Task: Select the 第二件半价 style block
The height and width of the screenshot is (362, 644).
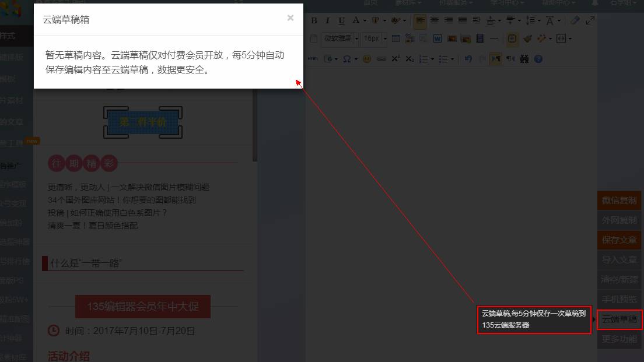Action: (x=143, y=122)
